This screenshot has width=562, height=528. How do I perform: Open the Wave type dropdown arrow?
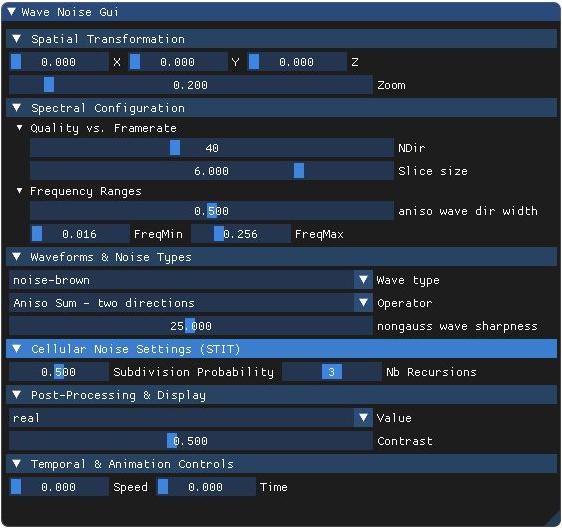click(x=363, y=280)
